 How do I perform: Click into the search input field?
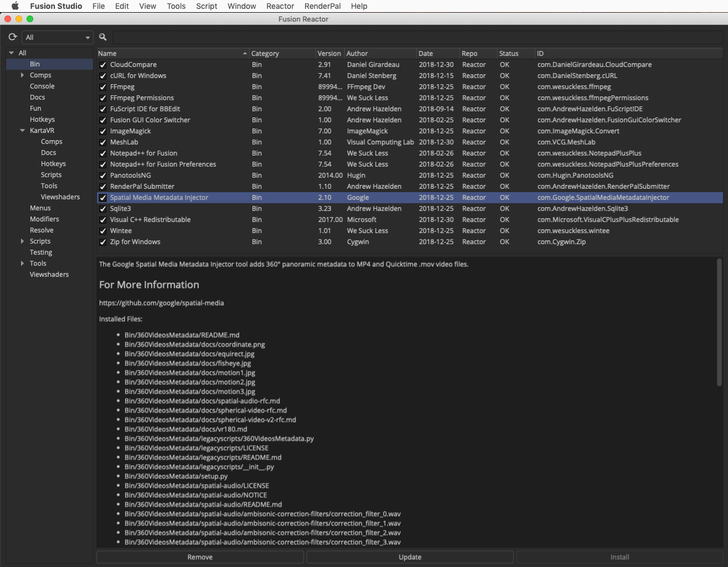coord(417,37)
